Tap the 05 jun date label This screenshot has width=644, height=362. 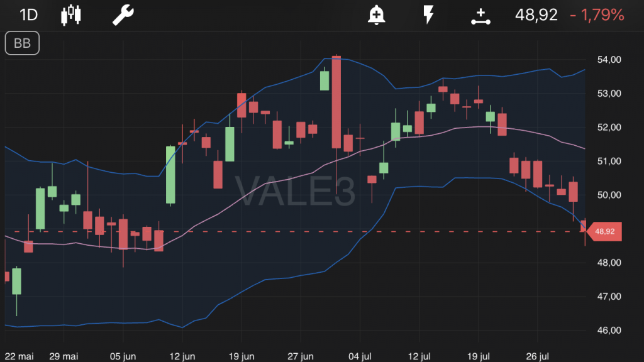(x=123, y=356)
